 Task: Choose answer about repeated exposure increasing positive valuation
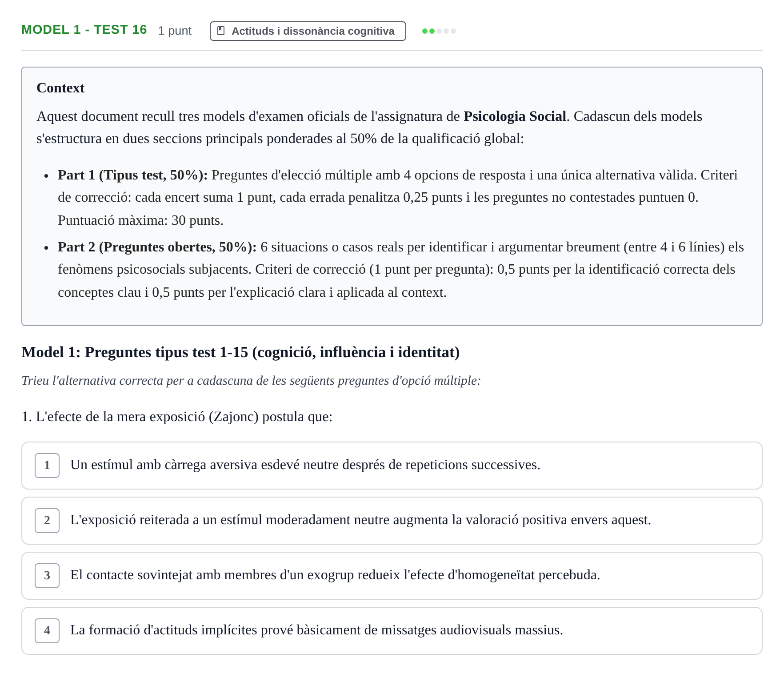pos(392,521)
